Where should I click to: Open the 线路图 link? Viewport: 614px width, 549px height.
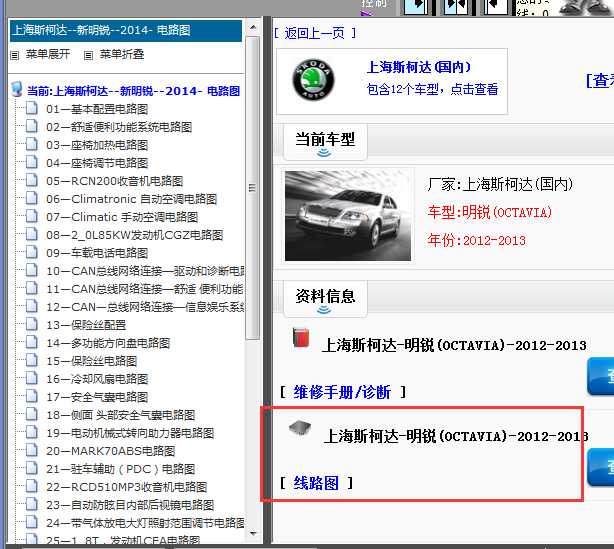coord(316,483)
